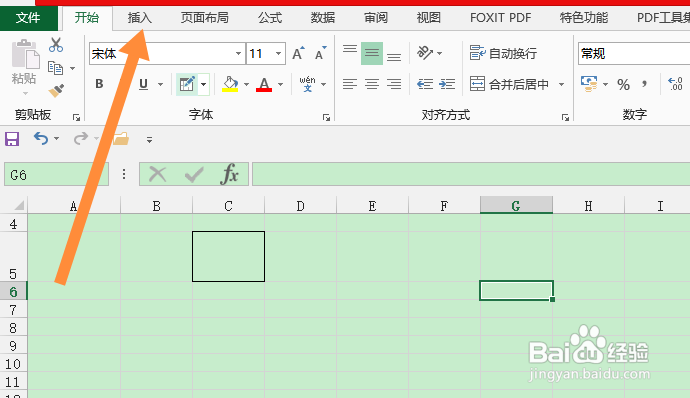Apply percent style

tap(623, 84)
